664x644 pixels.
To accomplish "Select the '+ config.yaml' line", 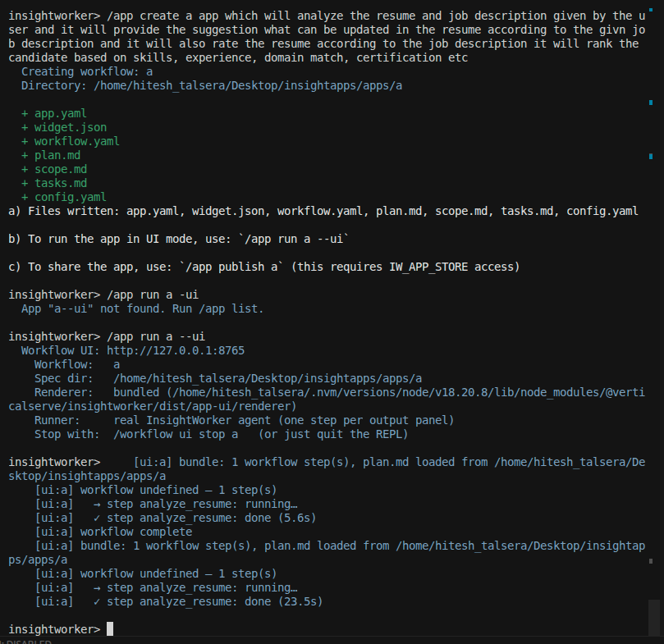I will (64, 198).
